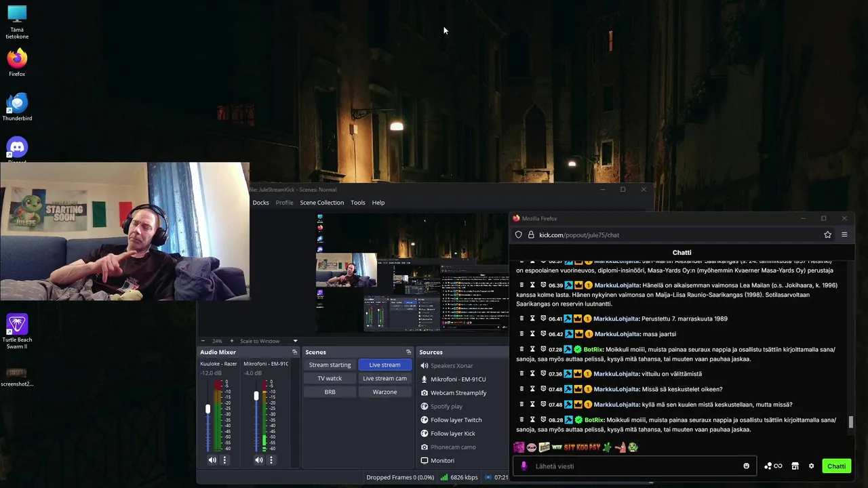Open the emoji picker in chat input
This screenshot has height=488, width=868.
pyautogui.click(x=746, y=466)
